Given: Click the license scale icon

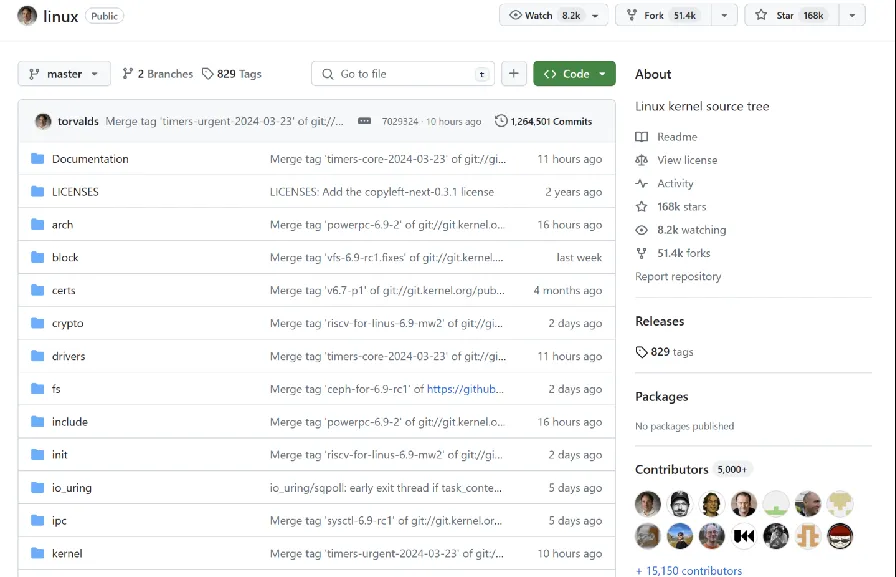Looking at the screenshot, I should [x=642, y=161].
